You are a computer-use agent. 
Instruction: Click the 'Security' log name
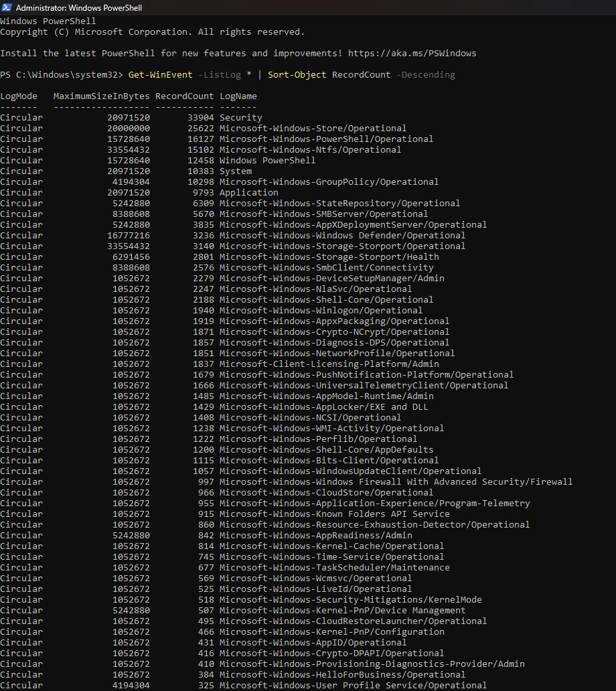tap(240, 118)
